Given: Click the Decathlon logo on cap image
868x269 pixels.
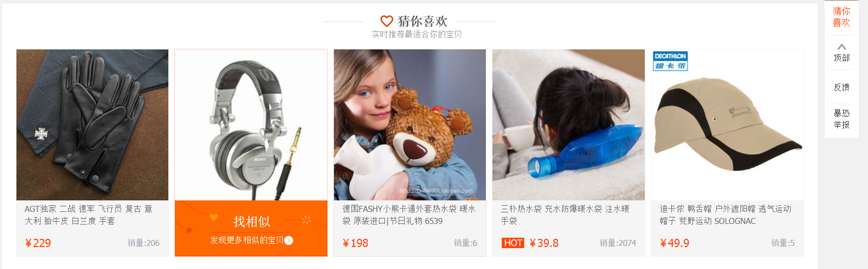Looking at the screenshot, I should 670,61.
